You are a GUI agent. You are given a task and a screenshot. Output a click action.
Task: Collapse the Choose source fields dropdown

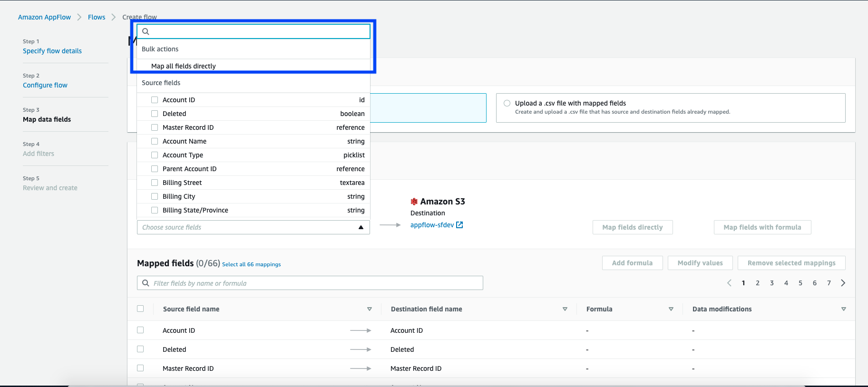[x=361, y=227]
